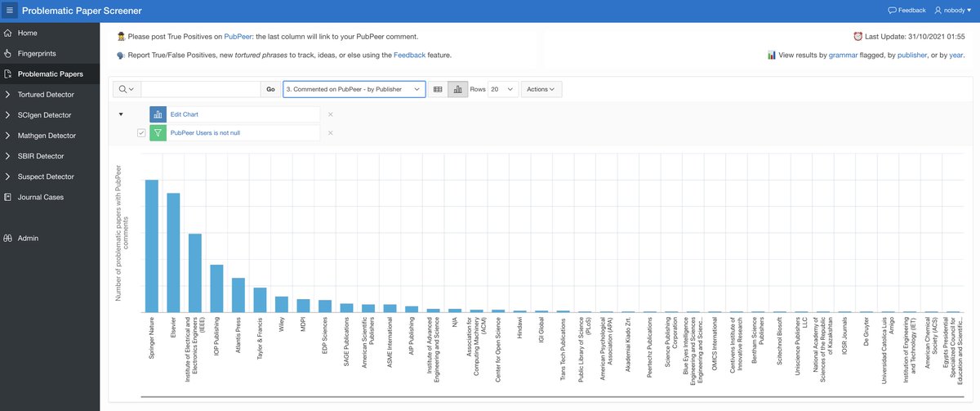Image resolution: width=980 pixels, height=411 pixels.
Task: Click the Fingerprints hand icon
Action: pos(7,53)
